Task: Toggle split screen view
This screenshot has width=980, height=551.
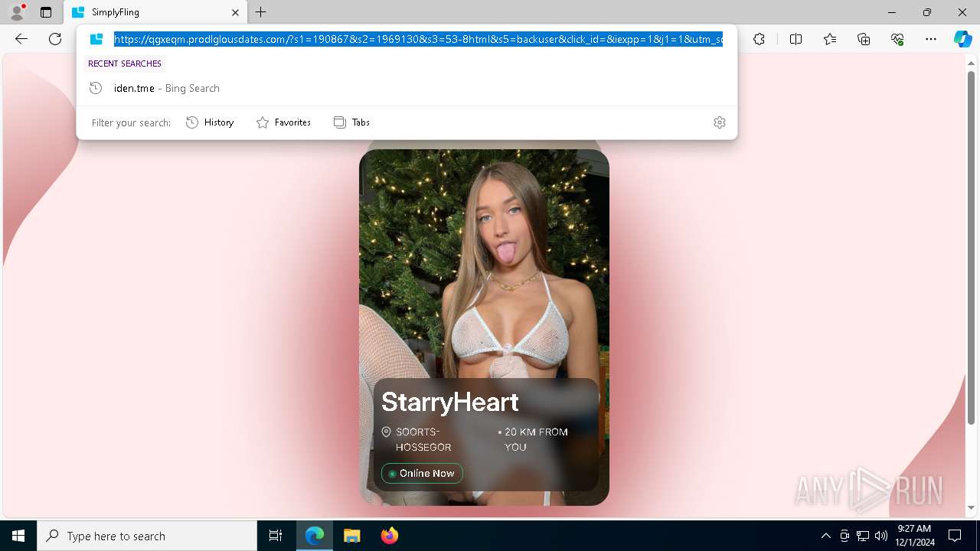Action: click(795, 39)
